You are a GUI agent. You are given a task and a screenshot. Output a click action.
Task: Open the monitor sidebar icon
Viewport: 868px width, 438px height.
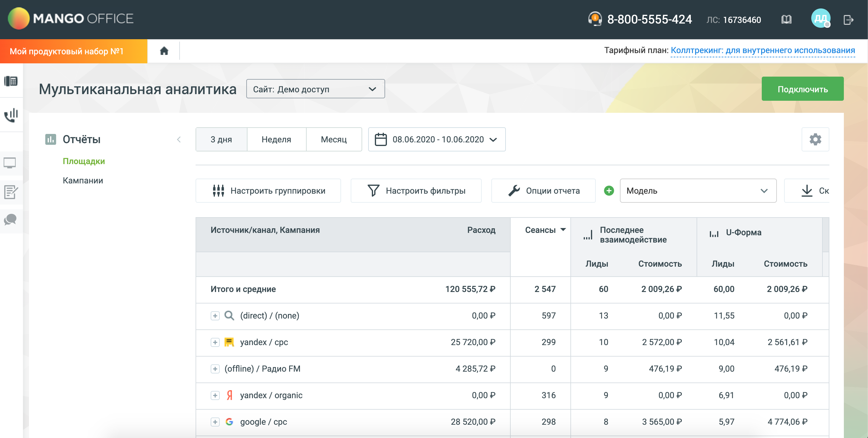click(x=10, y=163)
